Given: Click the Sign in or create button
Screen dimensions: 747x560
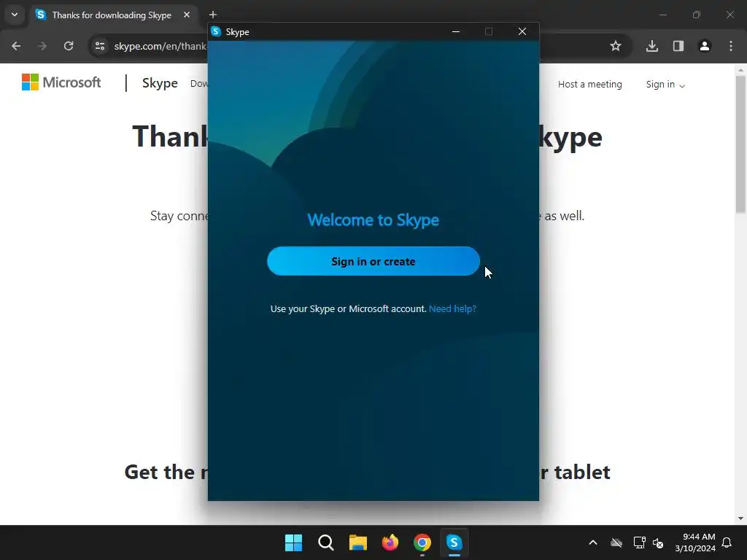Looking at the screenshot, I should pyautogui.click(x=373, y=261).
